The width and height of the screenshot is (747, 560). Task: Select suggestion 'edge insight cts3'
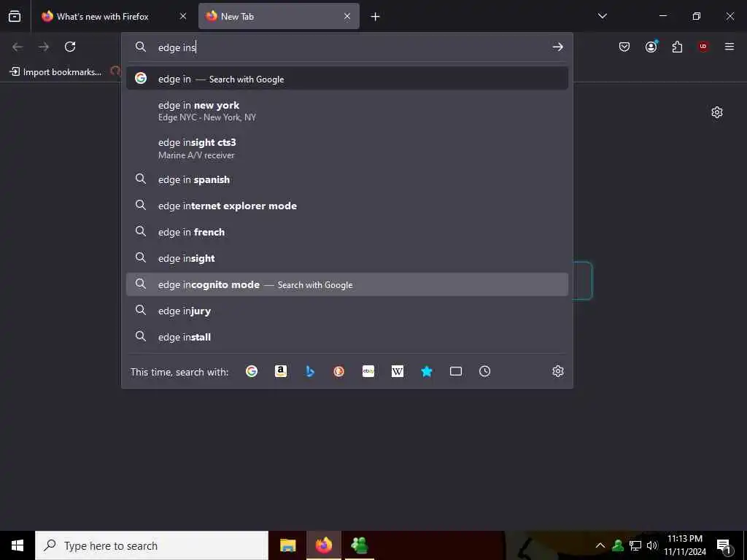pyautogui.click(x=347, y=148)
